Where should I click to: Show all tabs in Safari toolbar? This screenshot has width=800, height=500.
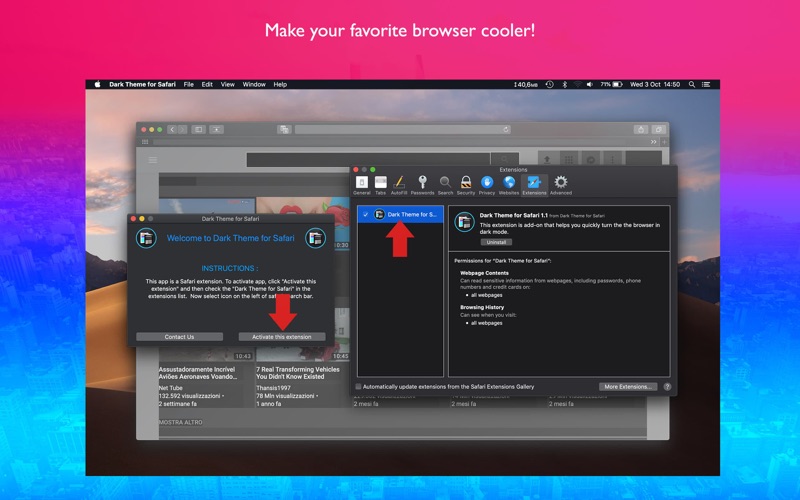tap(659, 130)
